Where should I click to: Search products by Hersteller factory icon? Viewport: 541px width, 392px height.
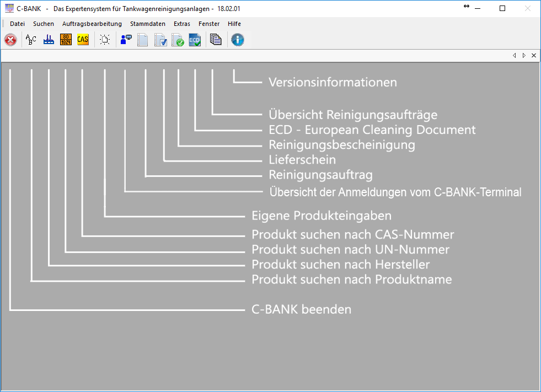(x=49, y=40)
